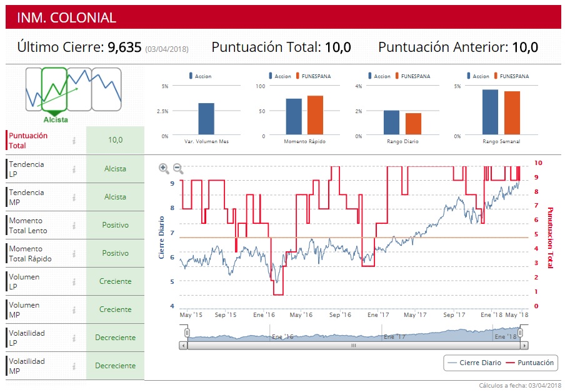Toggle FUNESPANA legend in Momento Rápido chart
The image size is (565, 392).
tap(313, 76)
